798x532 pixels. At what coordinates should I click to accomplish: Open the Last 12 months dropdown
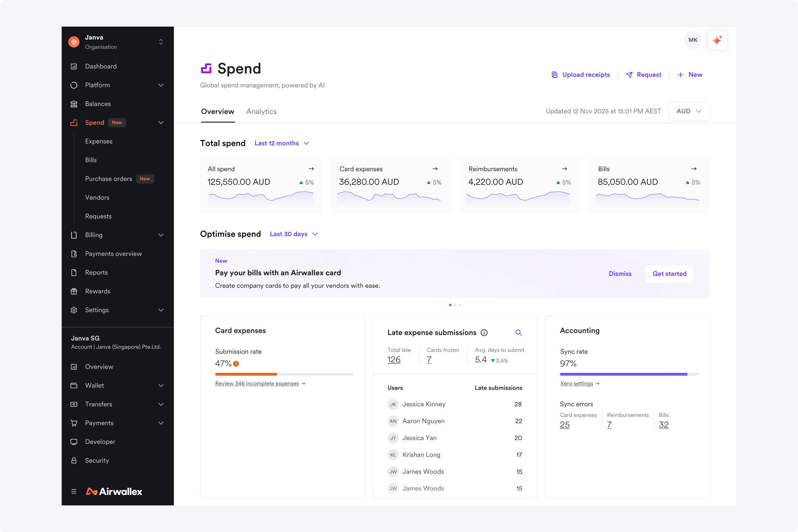[x=282, y=143]
